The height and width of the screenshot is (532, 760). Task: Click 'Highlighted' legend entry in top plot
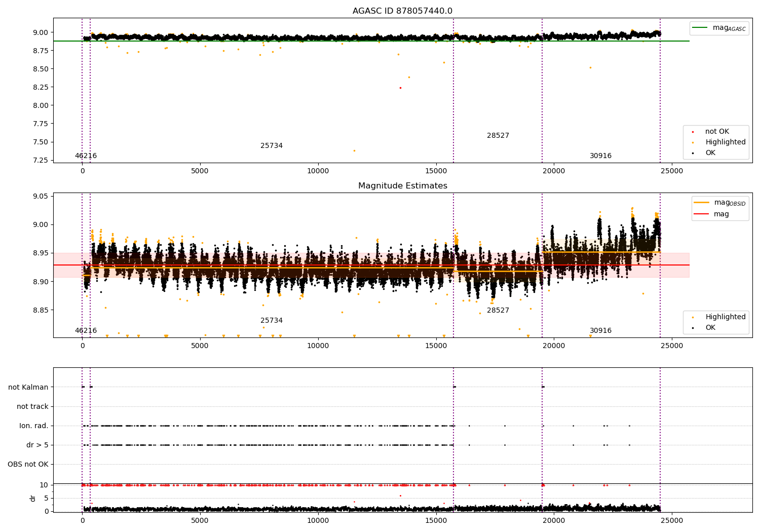point(726,142)
